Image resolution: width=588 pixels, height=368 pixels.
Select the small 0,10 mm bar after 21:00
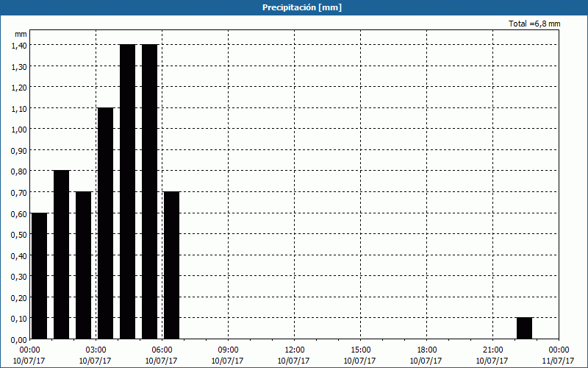pos(524,328)
